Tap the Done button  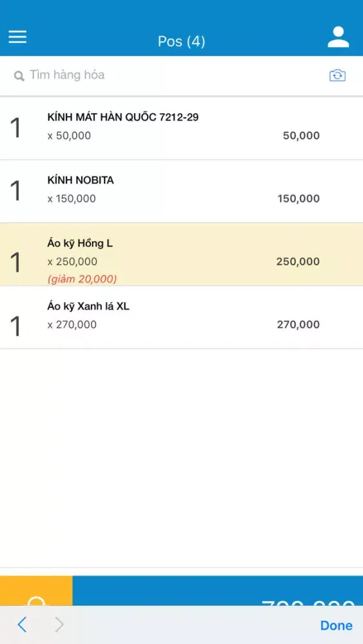(337, 625)
